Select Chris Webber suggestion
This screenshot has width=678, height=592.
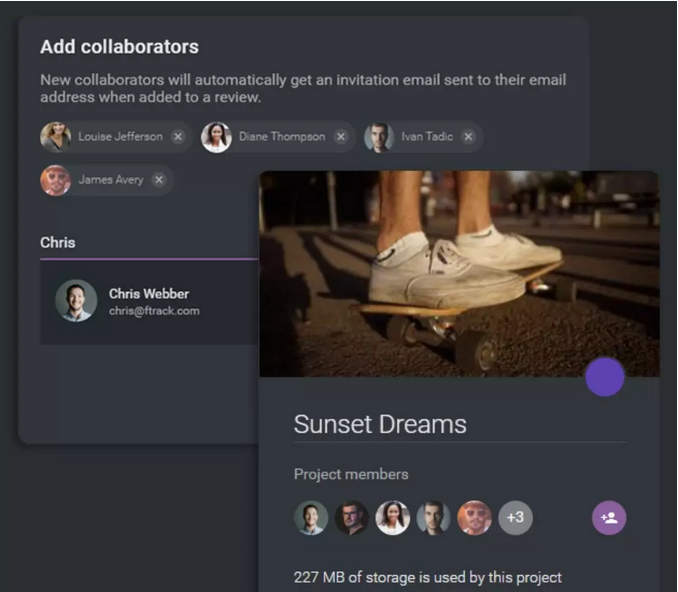pos(149,302)
